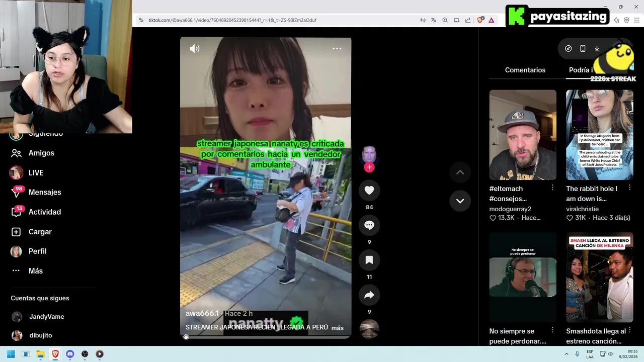Open the TikTok coins icon in top pill

coord(569,49)
